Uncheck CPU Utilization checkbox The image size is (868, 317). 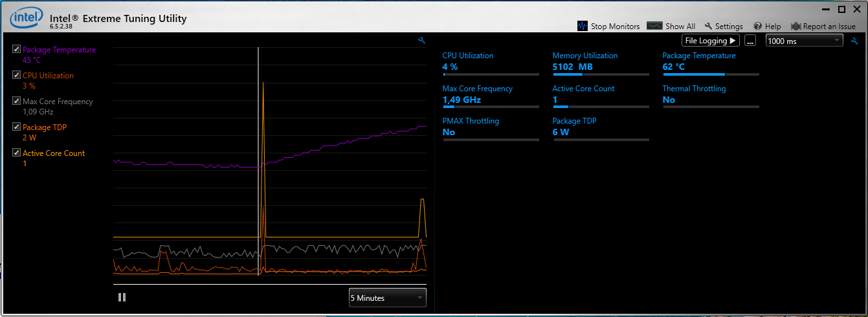pyautogui.click(x=17, y=75)
